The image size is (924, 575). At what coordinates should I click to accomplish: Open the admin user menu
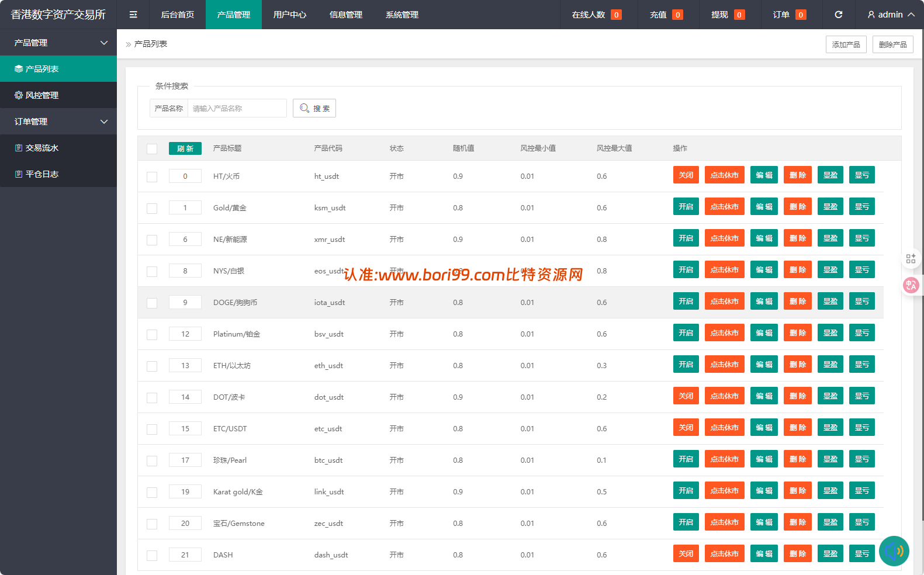click(891, 15)
